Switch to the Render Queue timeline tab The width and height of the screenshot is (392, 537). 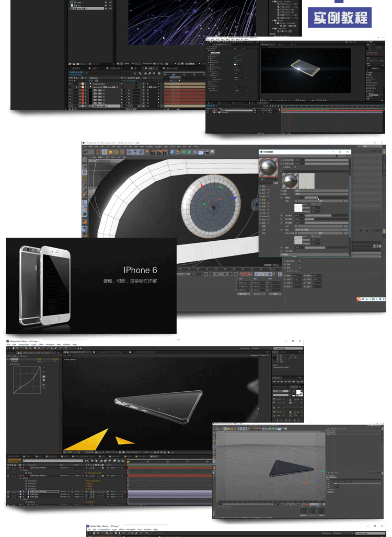(14, 456)
